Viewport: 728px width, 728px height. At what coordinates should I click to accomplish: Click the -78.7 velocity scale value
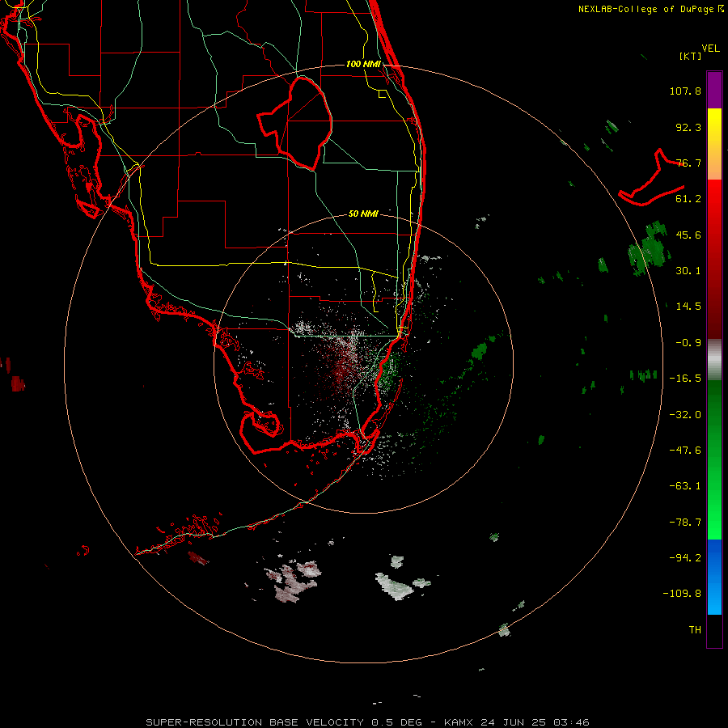685,523
